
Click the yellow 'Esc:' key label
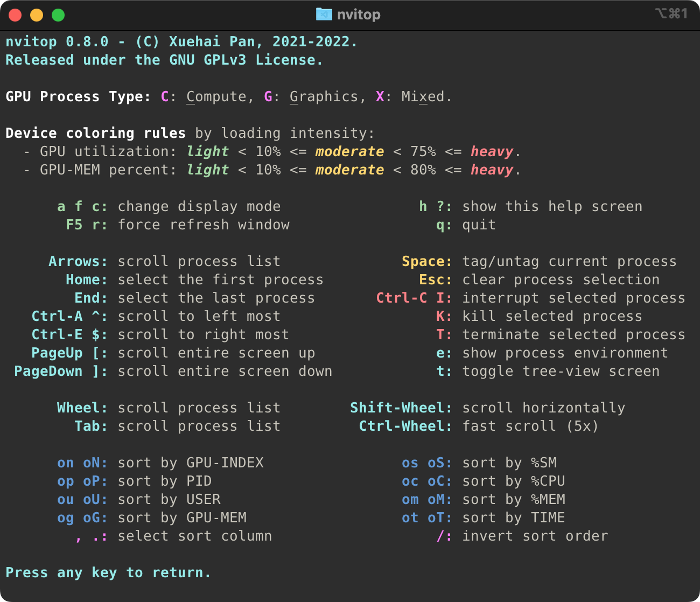pos(436,279)
